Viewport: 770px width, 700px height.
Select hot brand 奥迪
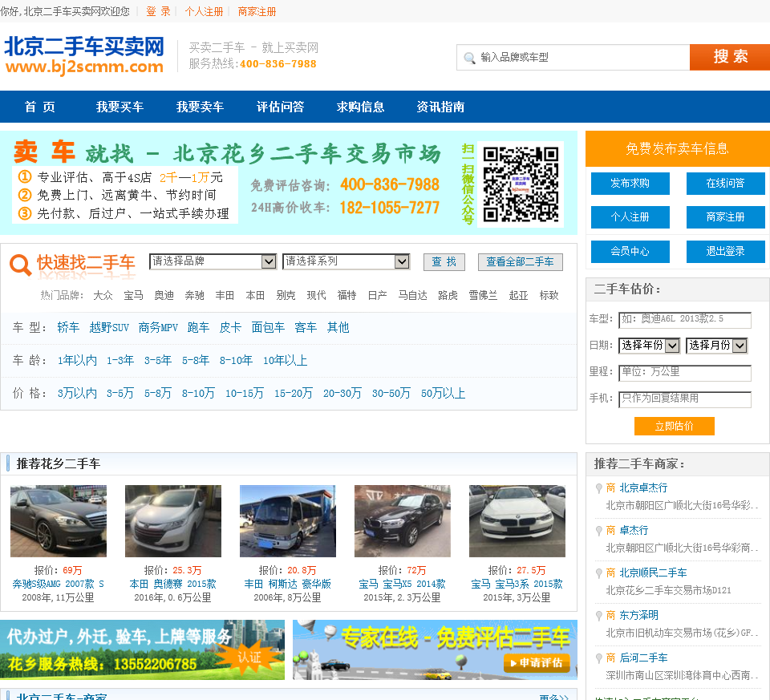[164, 295]
